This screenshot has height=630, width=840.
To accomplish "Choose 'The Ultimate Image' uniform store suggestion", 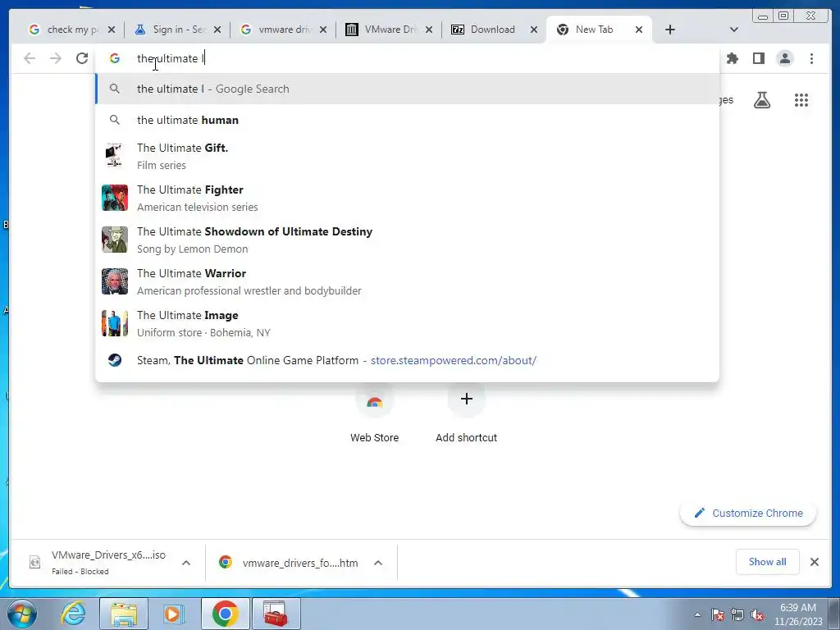I will [407, 323].
